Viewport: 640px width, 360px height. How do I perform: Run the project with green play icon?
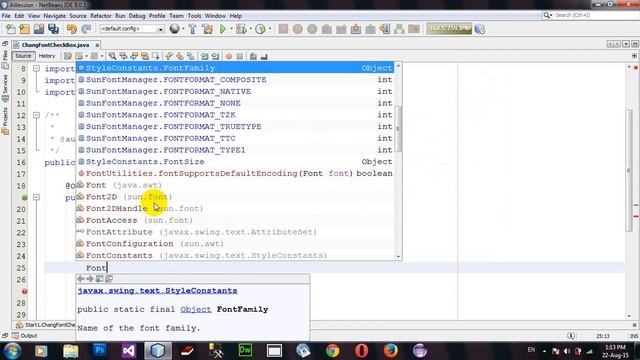tap(223, 29)
